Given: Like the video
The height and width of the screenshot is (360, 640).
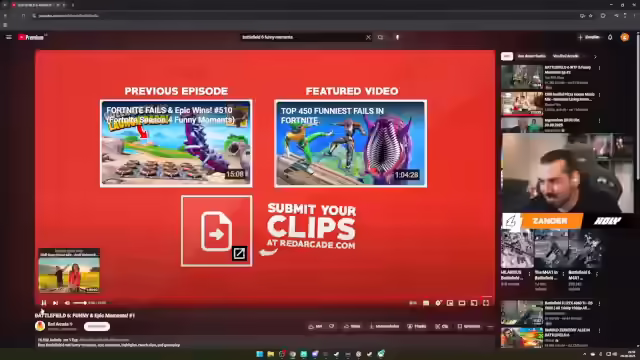Looking at the screenshot, I should (315, 326).
